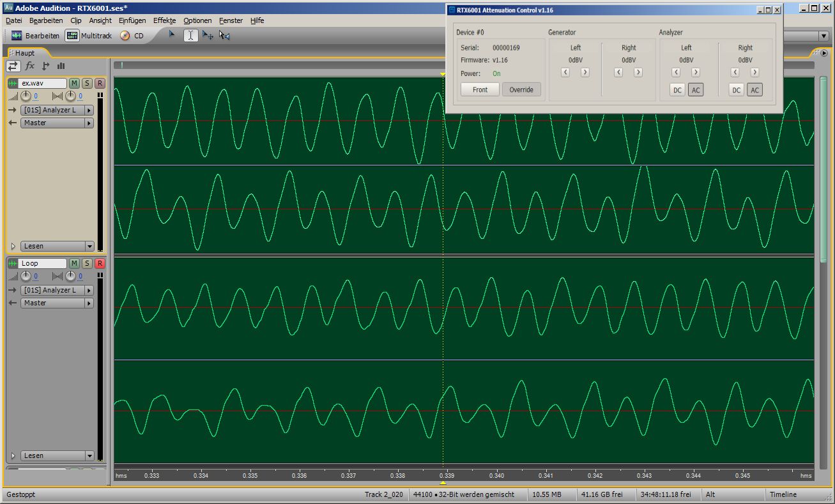835x504 pixels.
Task: Open the Datei menu
Action: [x=13, y=20]
